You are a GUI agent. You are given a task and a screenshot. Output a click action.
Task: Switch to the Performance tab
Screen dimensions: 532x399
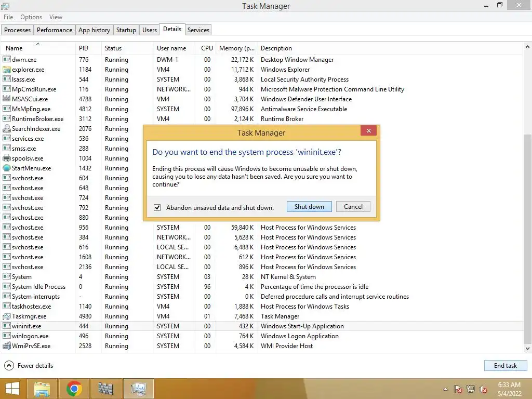click(54, 30)
